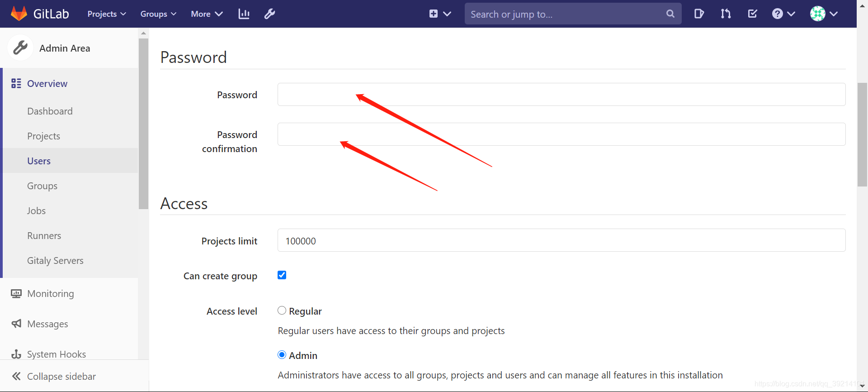868x392 pixels.
Task: Click the search magnifier icon
Action: click(670, 14)
